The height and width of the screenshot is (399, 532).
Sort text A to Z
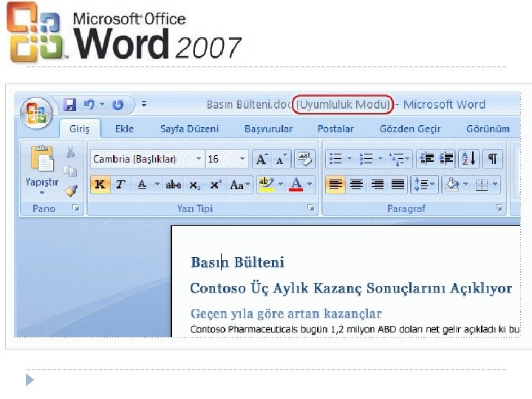pos(468,158)
